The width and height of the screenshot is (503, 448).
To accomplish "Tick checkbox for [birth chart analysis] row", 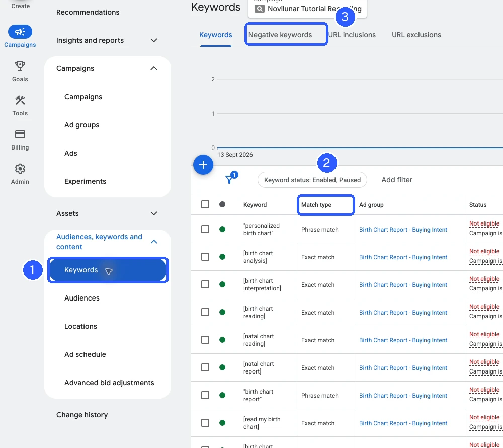I will tap(205, 257).
